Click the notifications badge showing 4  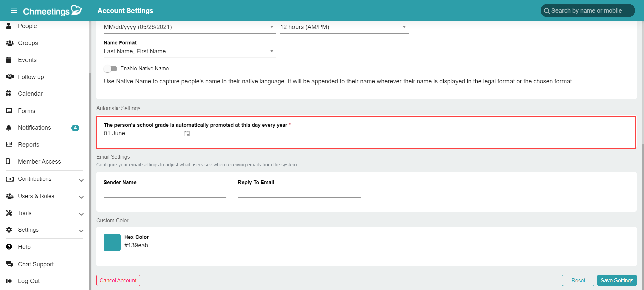(75, 128)
